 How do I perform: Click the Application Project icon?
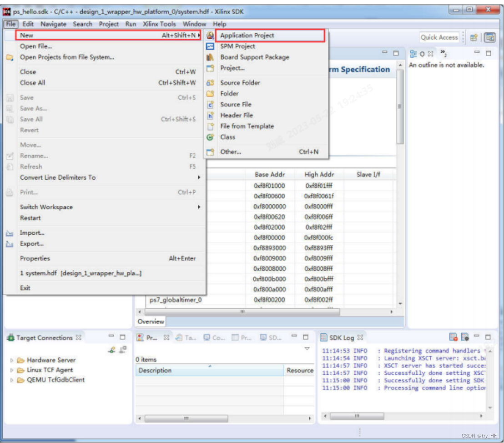click(210, 35)
